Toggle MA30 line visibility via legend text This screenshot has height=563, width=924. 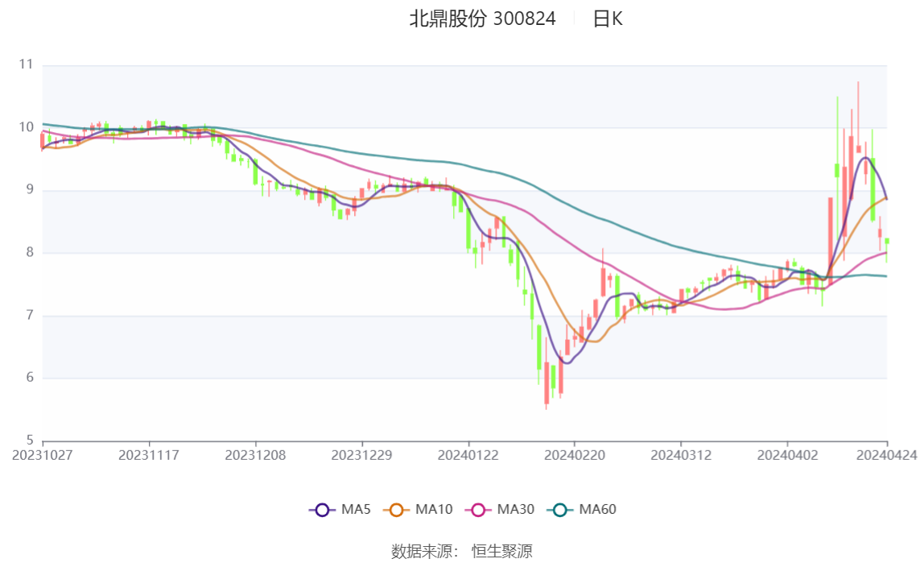point(515,510)
